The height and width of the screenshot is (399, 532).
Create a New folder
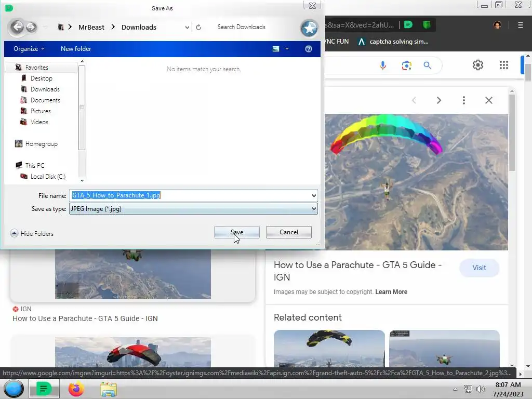(x=76, y=49)
